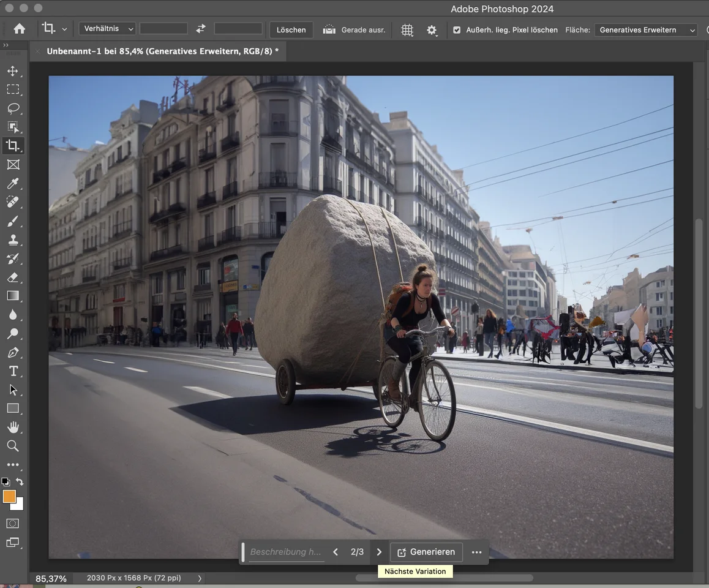Open crop overlay grid options
This screenshot has width=709, height=588.
407,30
